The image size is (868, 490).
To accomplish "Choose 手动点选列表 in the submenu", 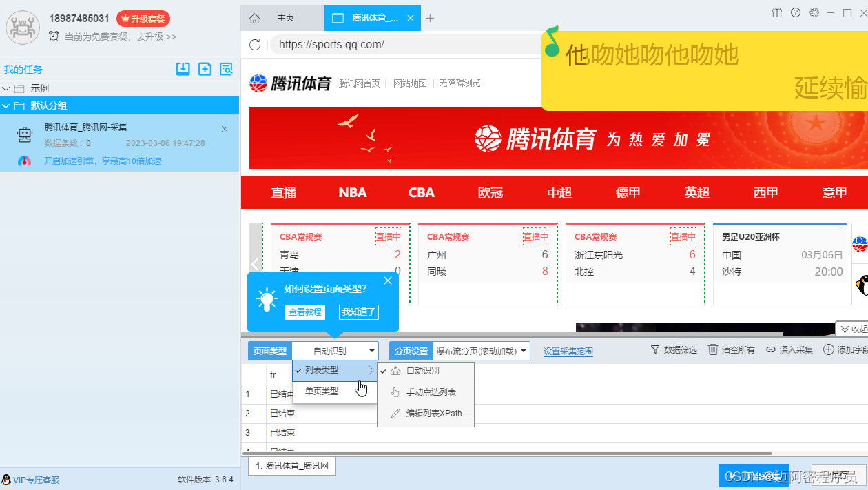I will [426, 392].
